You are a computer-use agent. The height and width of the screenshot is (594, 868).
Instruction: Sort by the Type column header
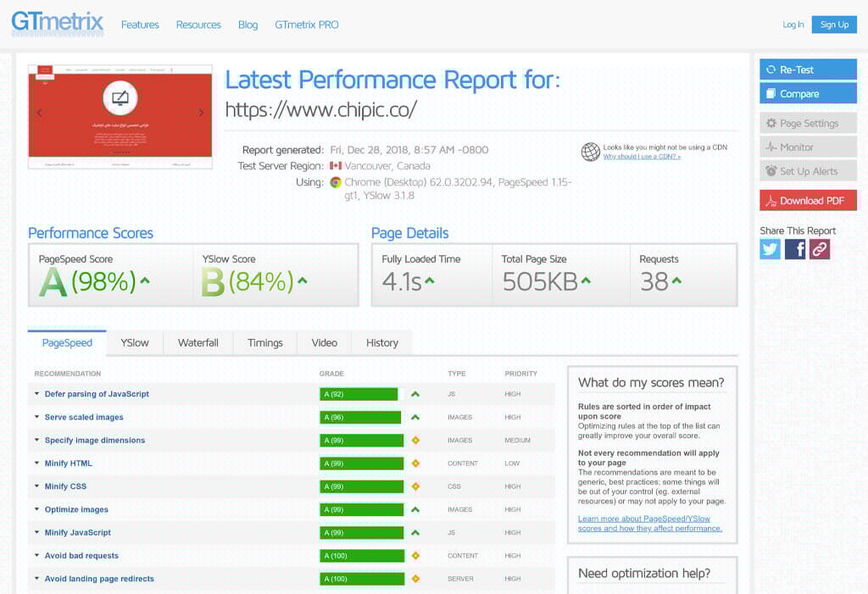pos(457,374)
